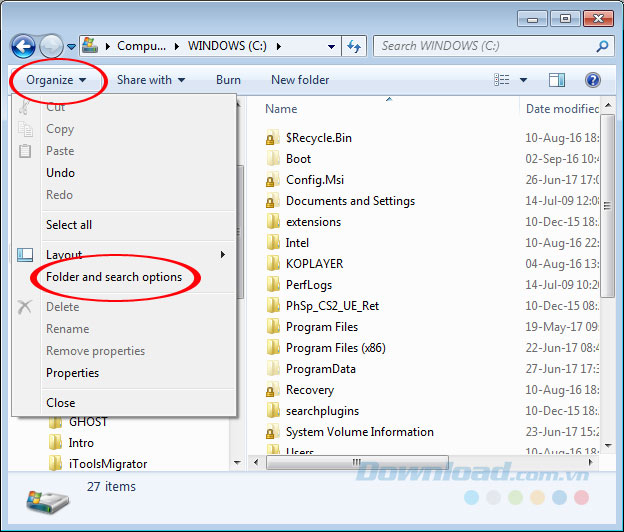Click the Change your view icon
The width and height of the screenshot is (624, 532).
(501, 80)
